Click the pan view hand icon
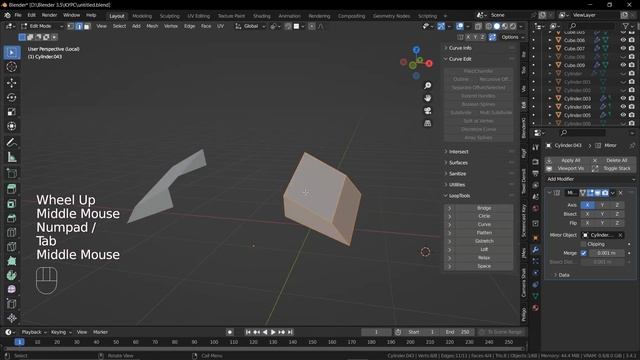 427,98
